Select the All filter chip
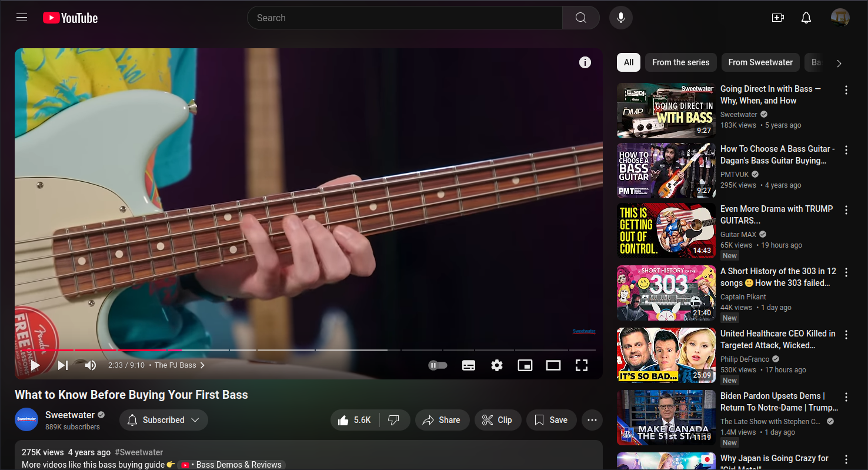This screenshot has width=868, height=470. pos(629,62)
